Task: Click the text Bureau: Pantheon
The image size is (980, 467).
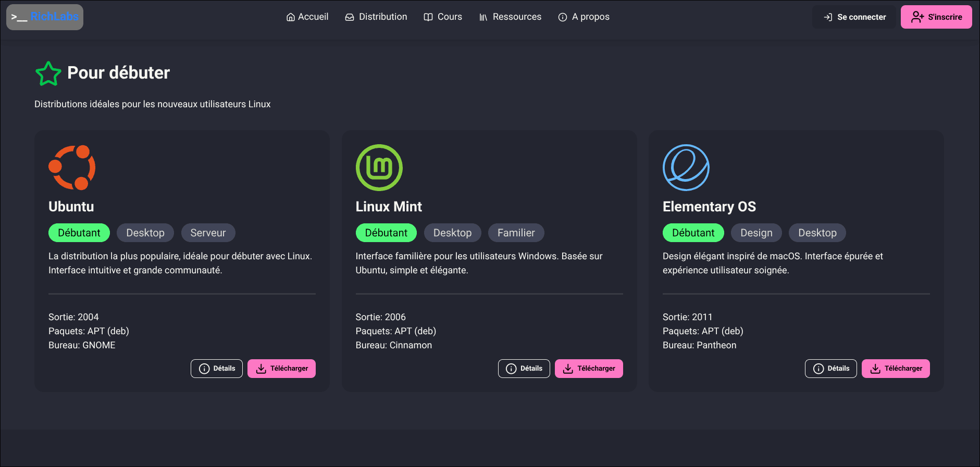Action: pos(700,345)
